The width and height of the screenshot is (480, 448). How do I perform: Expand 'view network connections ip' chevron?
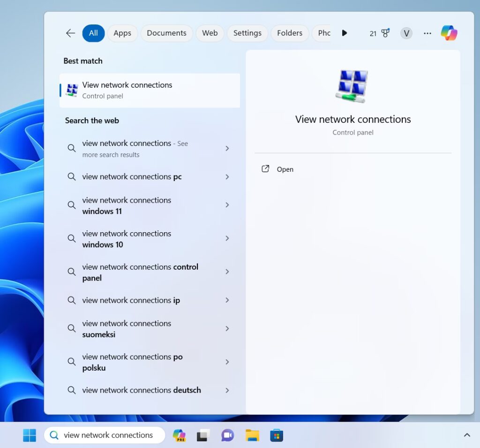pos(227,300)
